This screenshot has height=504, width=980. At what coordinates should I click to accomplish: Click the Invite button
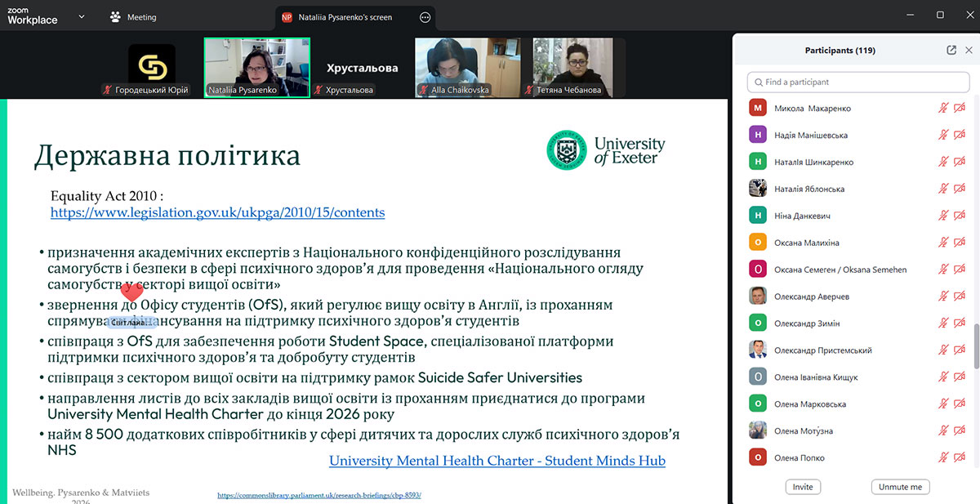[803, 487]
